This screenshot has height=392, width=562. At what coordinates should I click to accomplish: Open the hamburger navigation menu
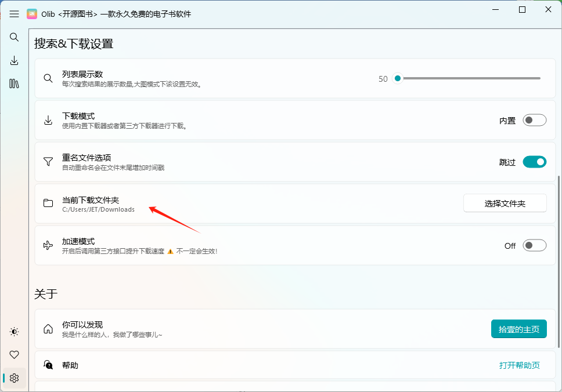(x=14, y=14)
